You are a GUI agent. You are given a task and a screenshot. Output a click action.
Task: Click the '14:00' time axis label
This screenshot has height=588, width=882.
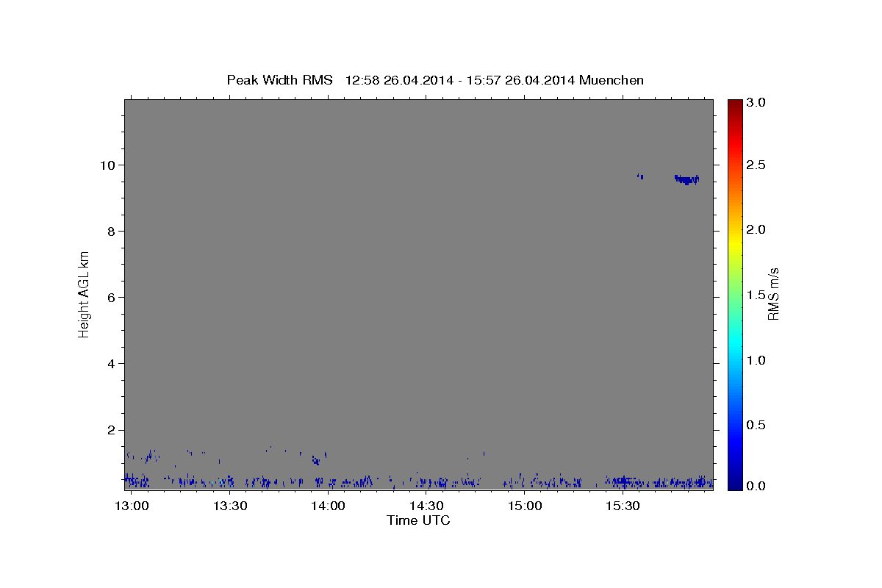tap(328, 506)
